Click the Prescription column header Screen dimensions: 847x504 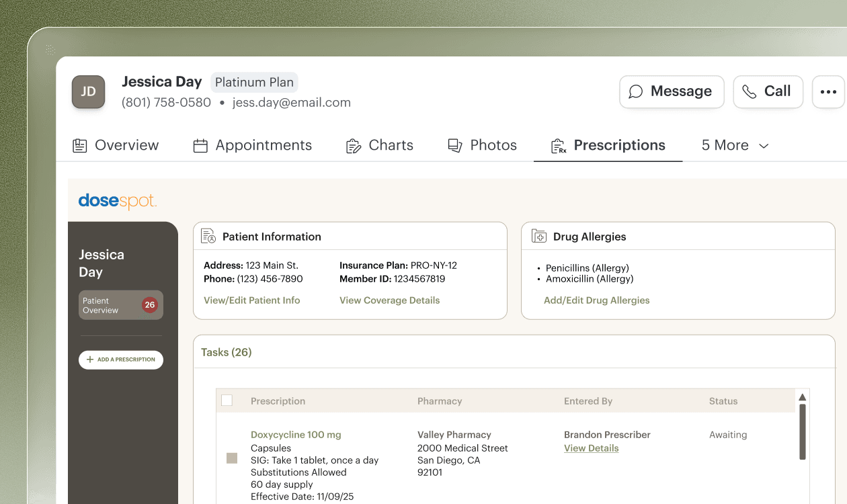click(278, 401)
